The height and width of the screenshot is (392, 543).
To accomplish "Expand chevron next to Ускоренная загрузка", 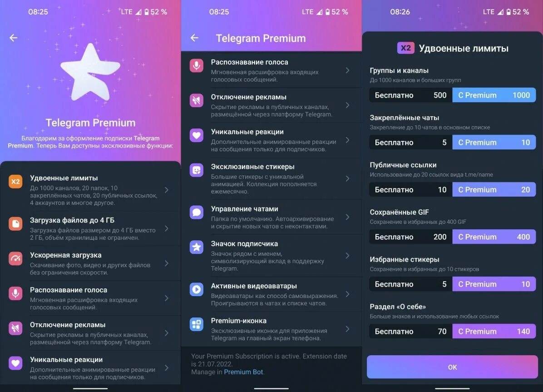I will click(167, 263).
